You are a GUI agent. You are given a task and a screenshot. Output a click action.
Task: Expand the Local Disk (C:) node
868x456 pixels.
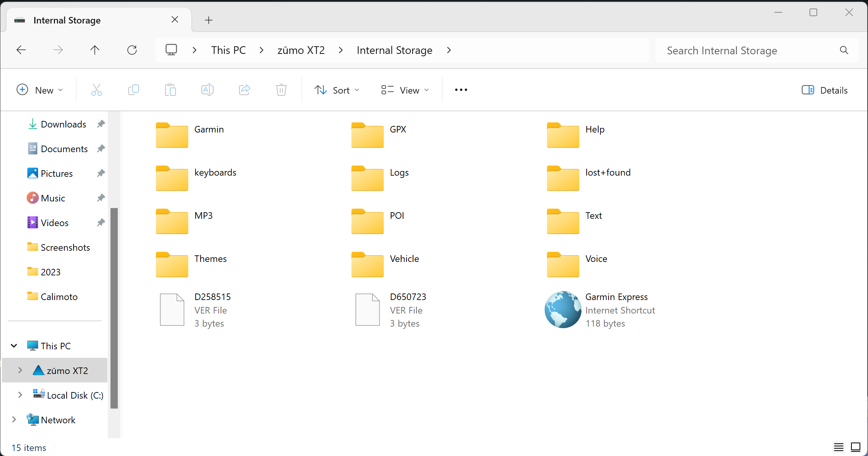(20, 395)
